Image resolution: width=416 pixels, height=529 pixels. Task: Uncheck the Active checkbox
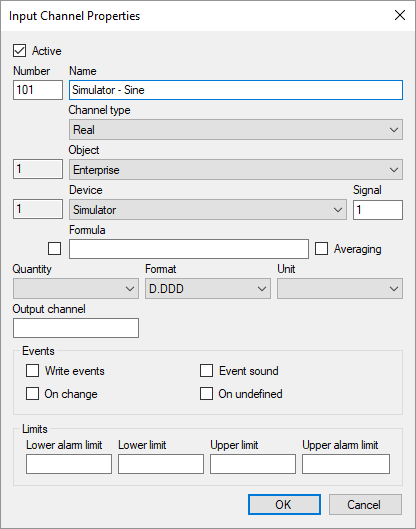pyautogui.click(x=20, y=51)
